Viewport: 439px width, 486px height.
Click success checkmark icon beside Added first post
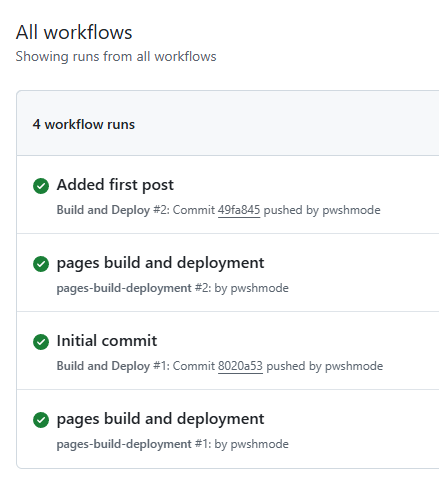pyautogui.click(x=41, y=186)
